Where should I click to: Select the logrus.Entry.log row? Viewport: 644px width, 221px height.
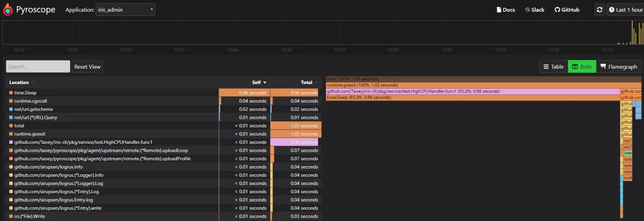tap(163, 200)
